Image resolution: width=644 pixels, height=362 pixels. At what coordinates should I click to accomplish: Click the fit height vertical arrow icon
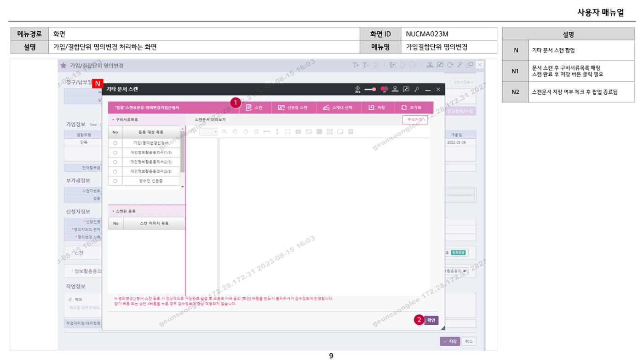point(277,131)
